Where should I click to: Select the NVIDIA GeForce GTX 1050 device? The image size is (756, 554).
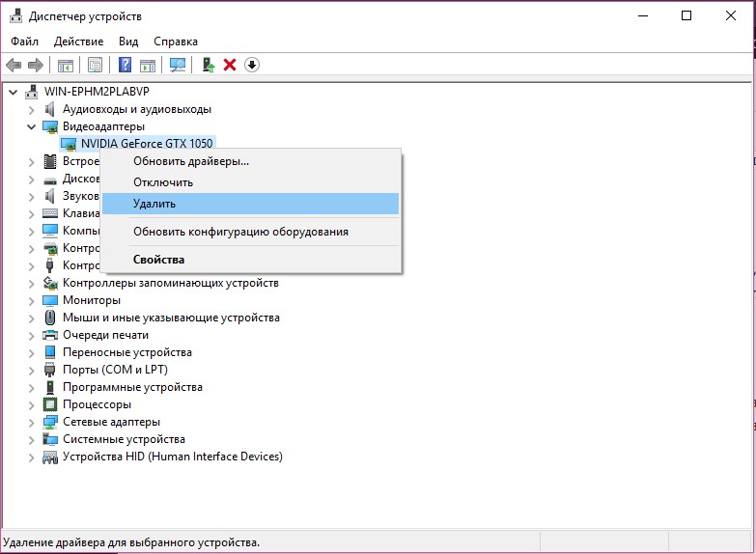[x=147, y=144]
